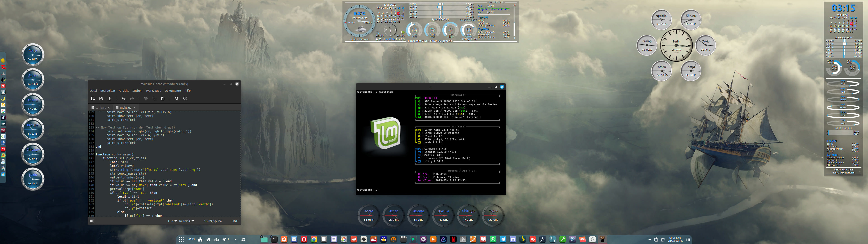This screenshot has width=868, height=244.
Task: Open the search and replace tool
Action: click(x=185, y=99)
